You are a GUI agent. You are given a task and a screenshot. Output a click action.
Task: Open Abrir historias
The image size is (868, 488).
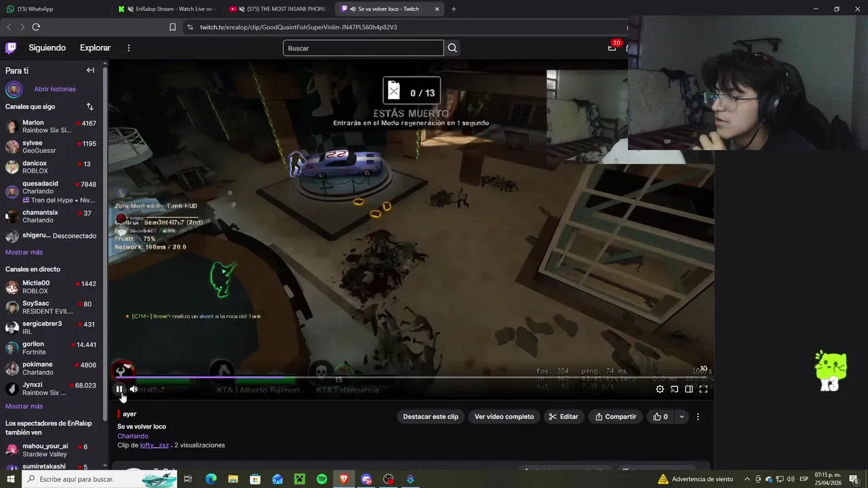(x=55, y=89)
